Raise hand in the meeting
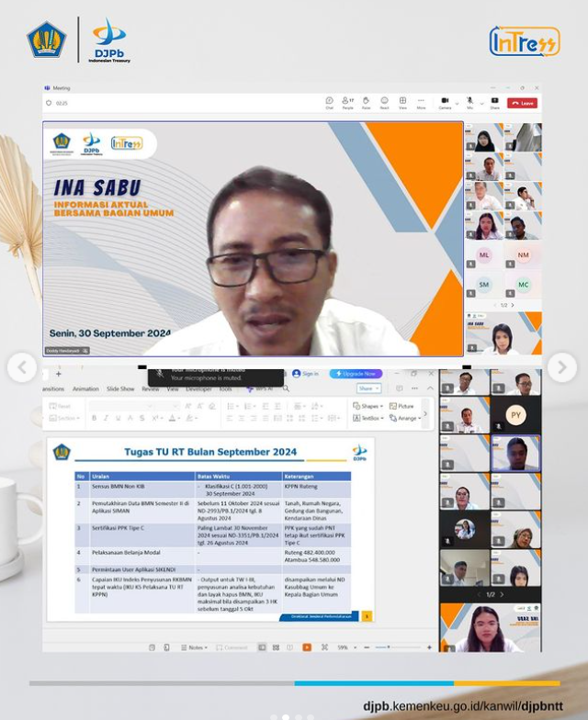Viewport: 588px width, 720px height. (x=366, y=103)
